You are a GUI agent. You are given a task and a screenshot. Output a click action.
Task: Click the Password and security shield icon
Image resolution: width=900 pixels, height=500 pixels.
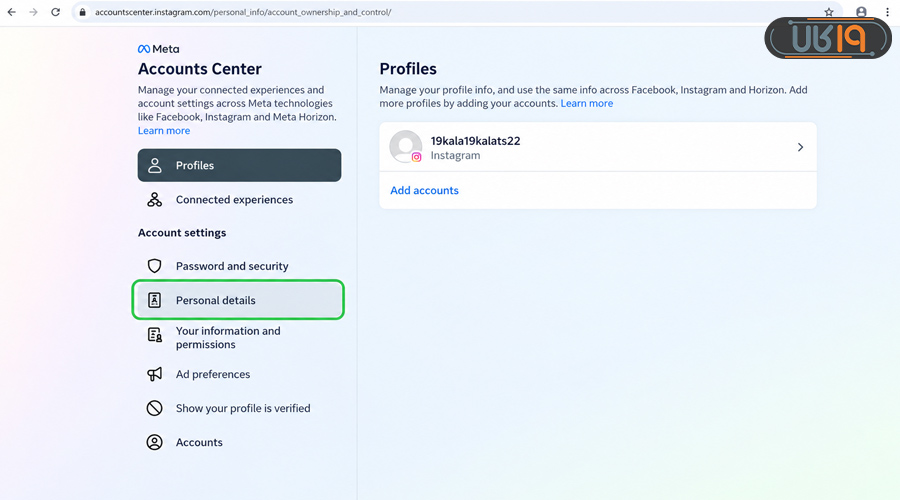click(154, 266)
